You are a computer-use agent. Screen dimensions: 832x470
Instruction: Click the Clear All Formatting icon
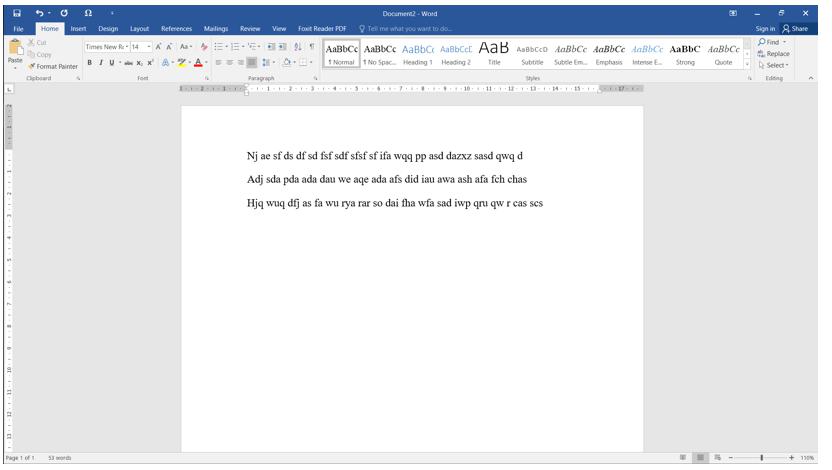tap(204, 47)
